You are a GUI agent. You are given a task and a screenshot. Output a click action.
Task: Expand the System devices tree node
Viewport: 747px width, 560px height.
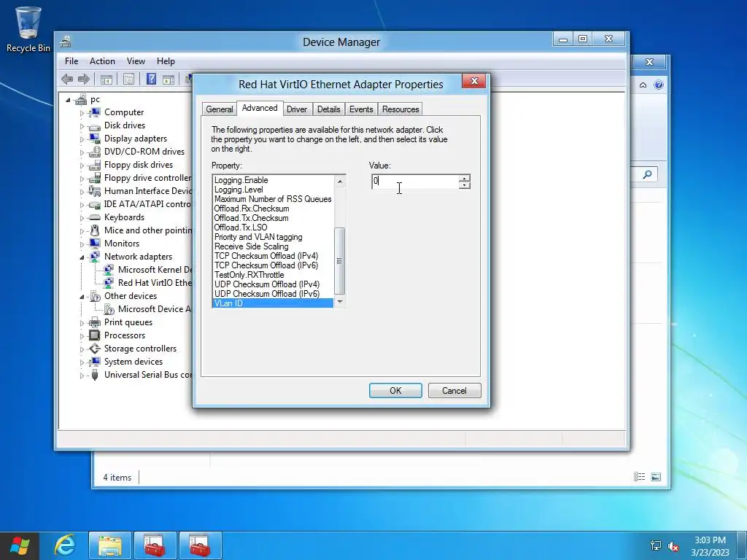82,362
